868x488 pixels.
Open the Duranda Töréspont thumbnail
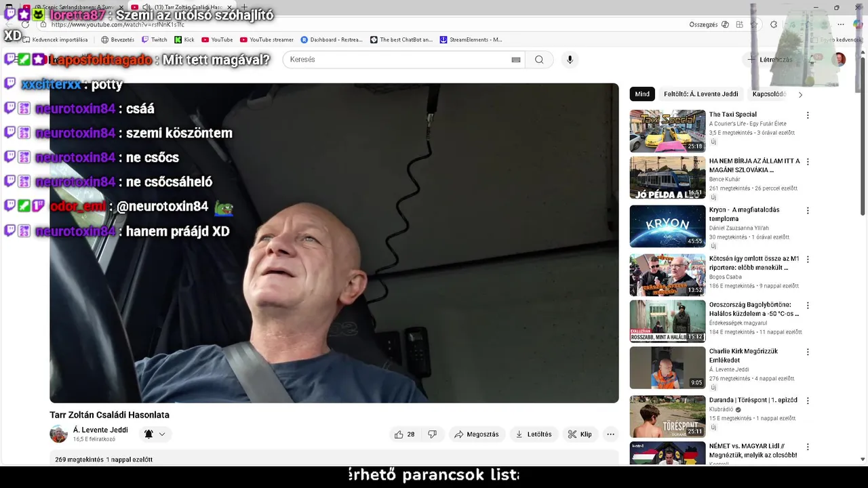pyautogui.click(x=667, y=416)
